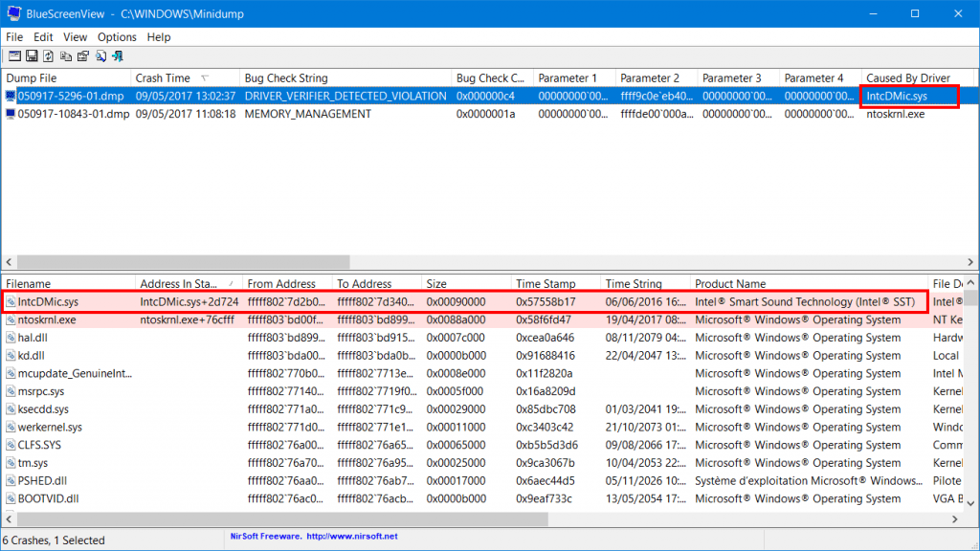Click the upper pane horizontal scrollbar left arrow
This screenshot has width=980, height=551.
coord(9,262)
